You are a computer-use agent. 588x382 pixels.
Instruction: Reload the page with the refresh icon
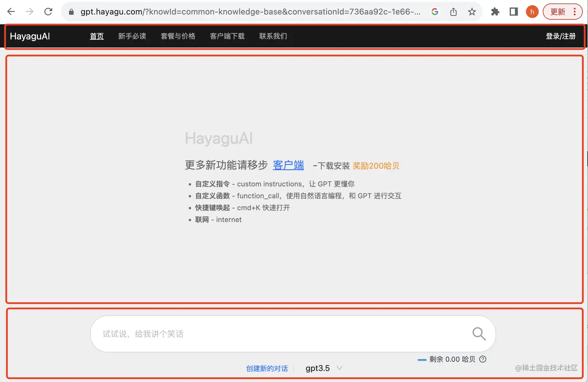click(48, 12)
